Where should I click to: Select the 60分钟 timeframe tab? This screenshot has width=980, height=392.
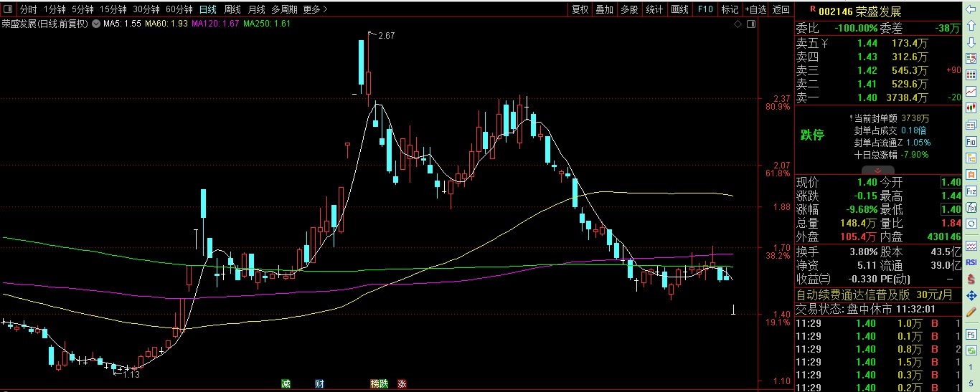pyautogui.click(x=179, y=9)
